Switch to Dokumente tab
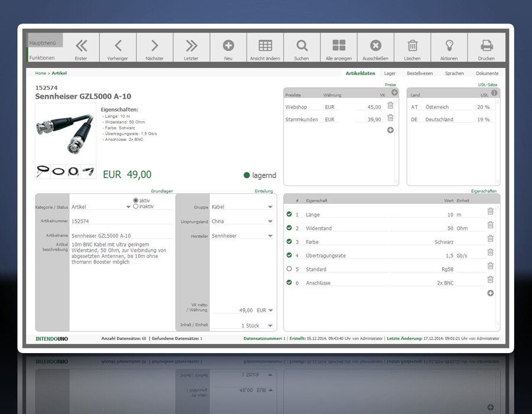The height and width of the screenshot is (414, 532). 487,73
